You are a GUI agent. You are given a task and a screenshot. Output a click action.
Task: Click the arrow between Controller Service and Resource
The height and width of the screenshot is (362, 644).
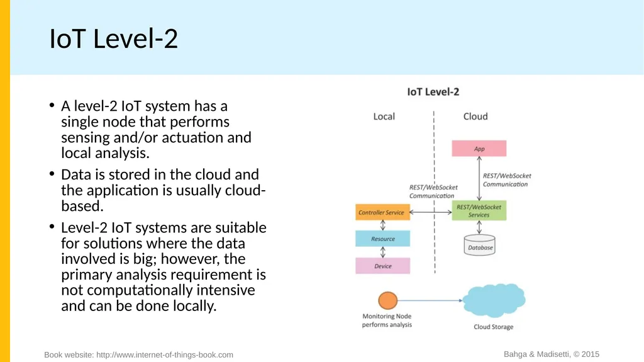coord(383,225)
